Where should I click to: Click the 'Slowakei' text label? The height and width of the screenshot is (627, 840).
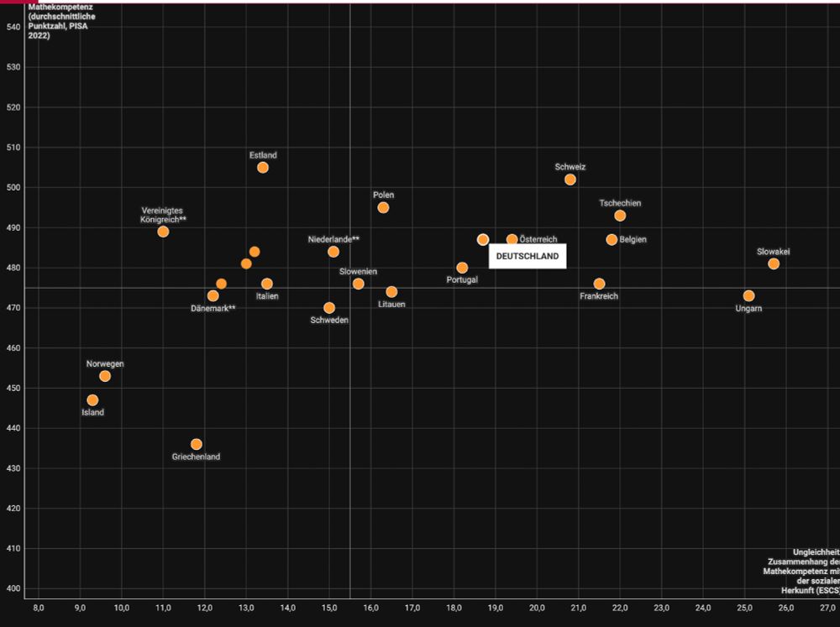(773, 252)
